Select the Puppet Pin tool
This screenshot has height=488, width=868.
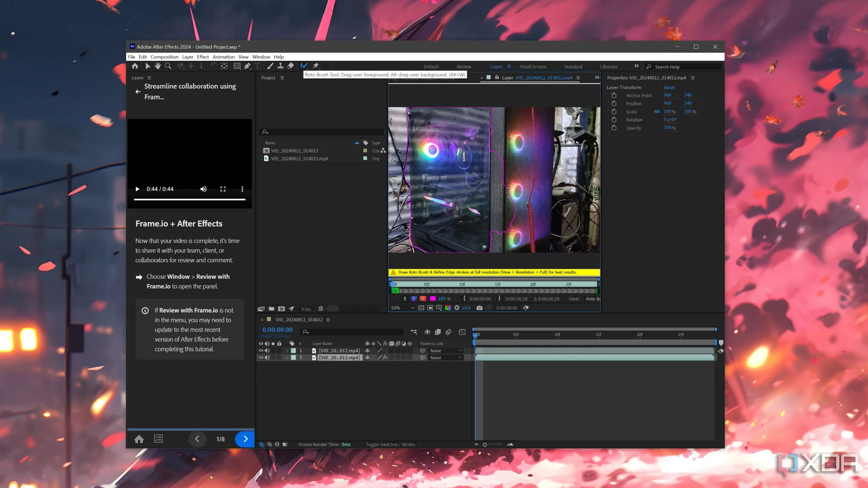click(x=316, y=66)
